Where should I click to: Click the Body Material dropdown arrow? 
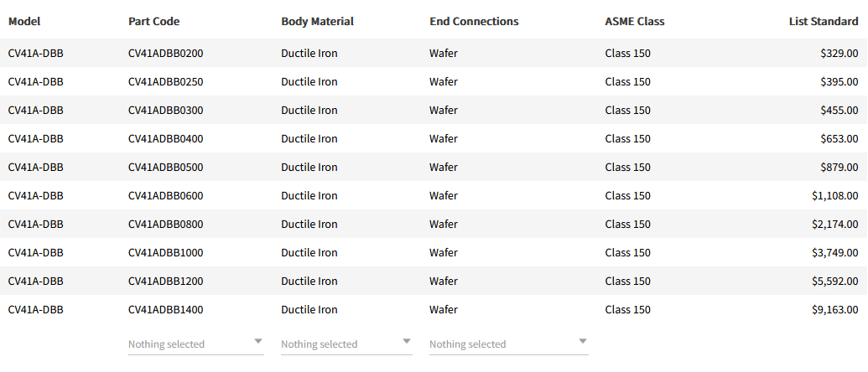coord(407,342)
